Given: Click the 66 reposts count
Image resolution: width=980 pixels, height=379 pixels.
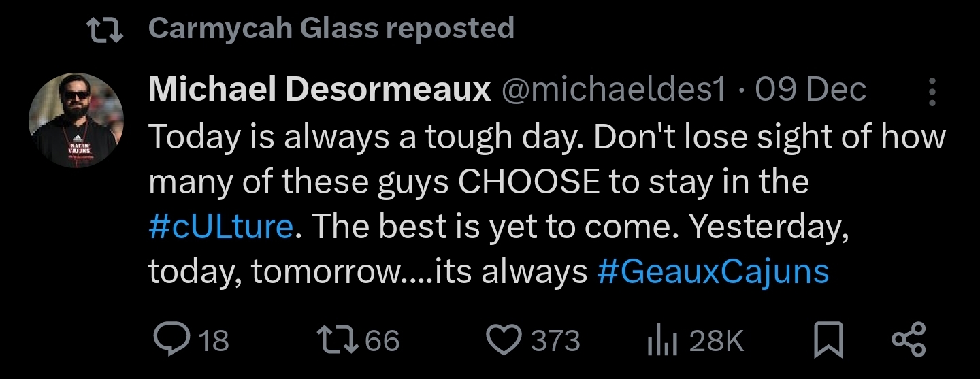Looking at the screenshot, I should click(x=383, y=340).
